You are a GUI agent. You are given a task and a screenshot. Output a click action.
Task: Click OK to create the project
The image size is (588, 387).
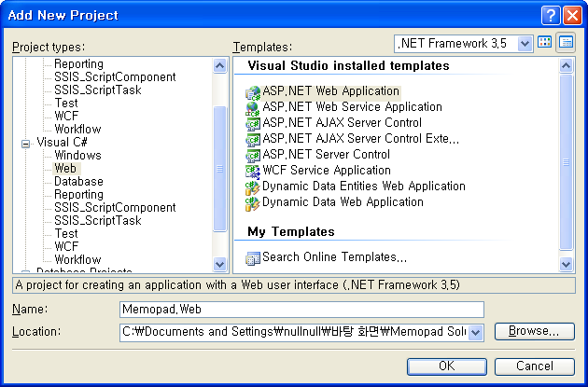coord(447,366)
